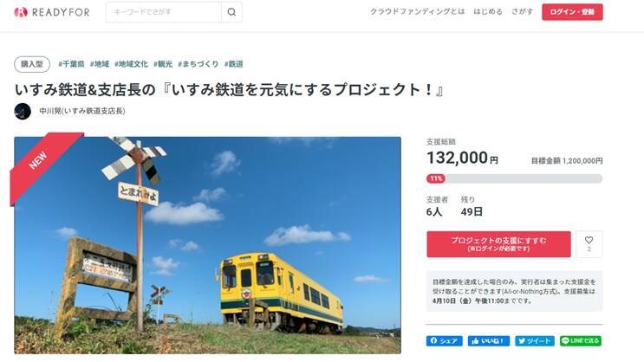Screen dimensions: 644x362
Task: Click the READYFOR logo icon
Action: 21,12
